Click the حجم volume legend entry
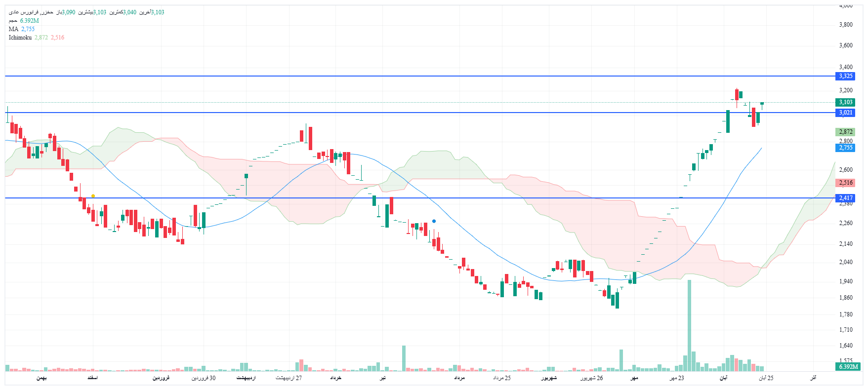868x390 pixels. [13, 21]
